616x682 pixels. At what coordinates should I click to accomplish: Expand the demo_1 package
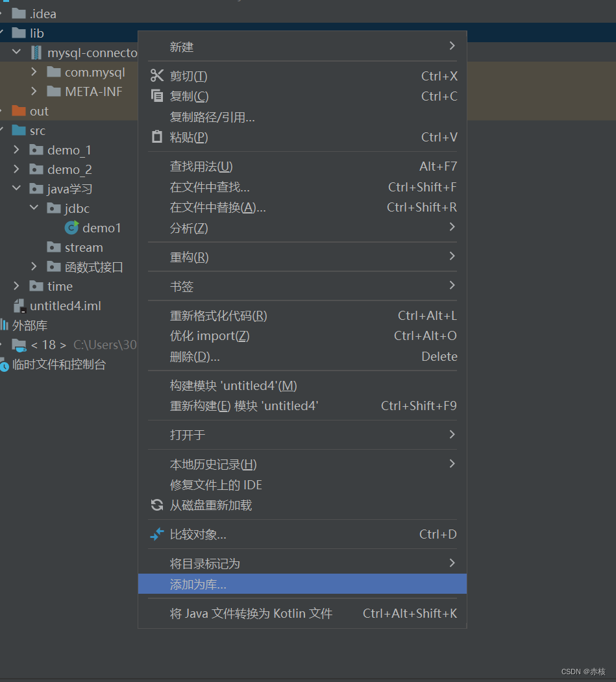tap(16, 150)
